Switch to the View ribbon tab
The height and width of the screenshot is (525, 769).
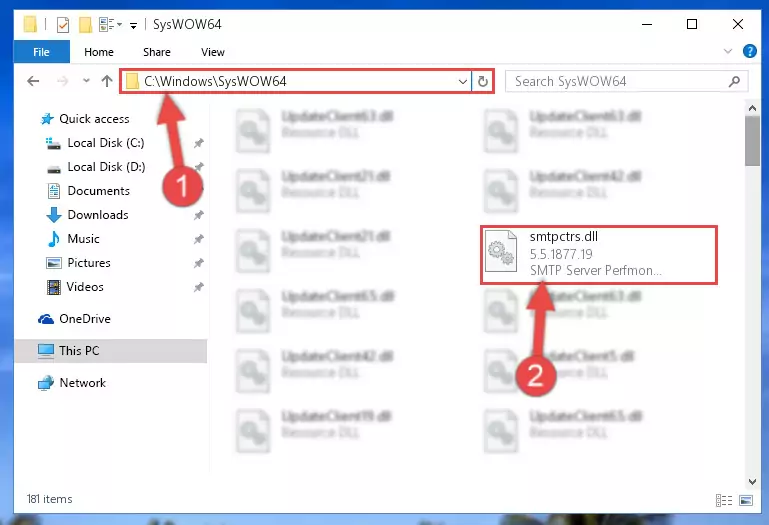(x=213, y=52)
